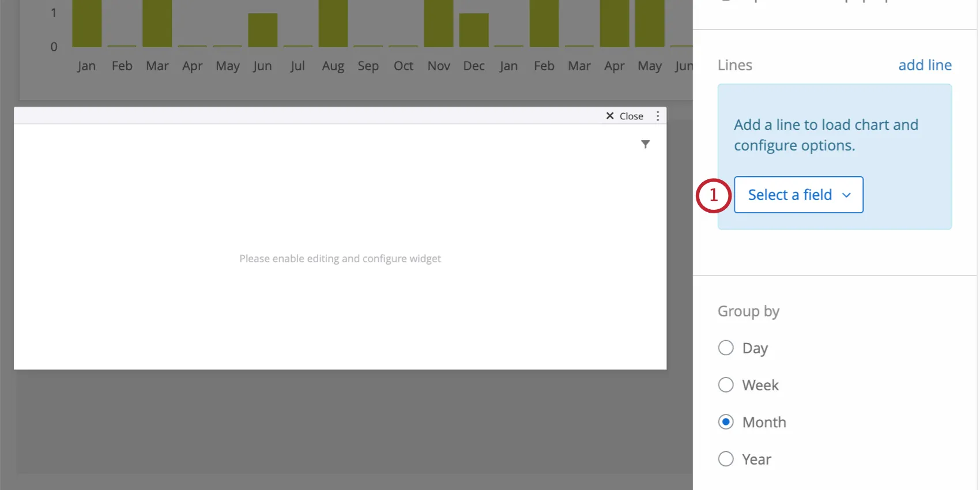Click the add line link
The image size is (980, 490).
coord(925,65)
